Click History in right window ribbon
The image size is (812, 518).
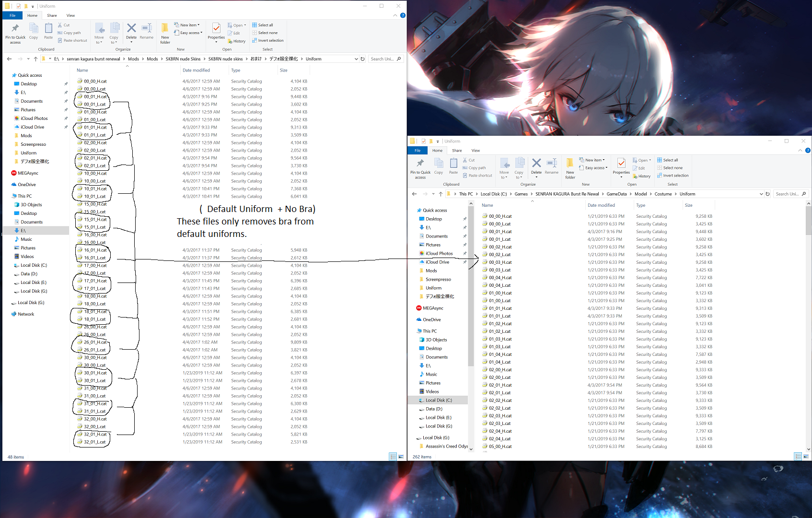click(642, 176)
